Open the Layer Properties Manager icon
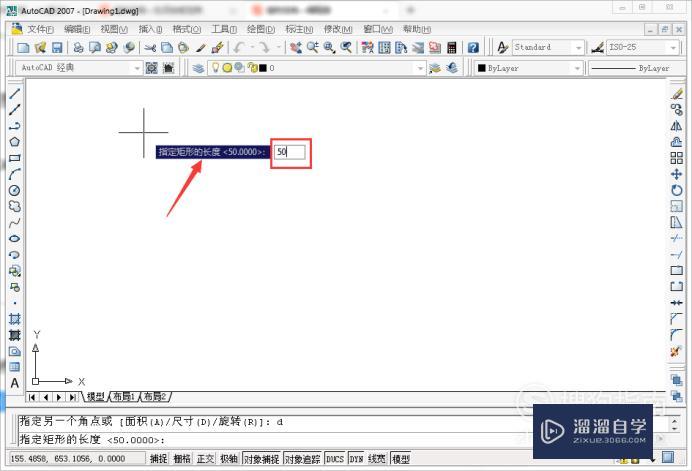Image resolution: width=692 pixels, height=471 pixels. [x=198, y=68]
